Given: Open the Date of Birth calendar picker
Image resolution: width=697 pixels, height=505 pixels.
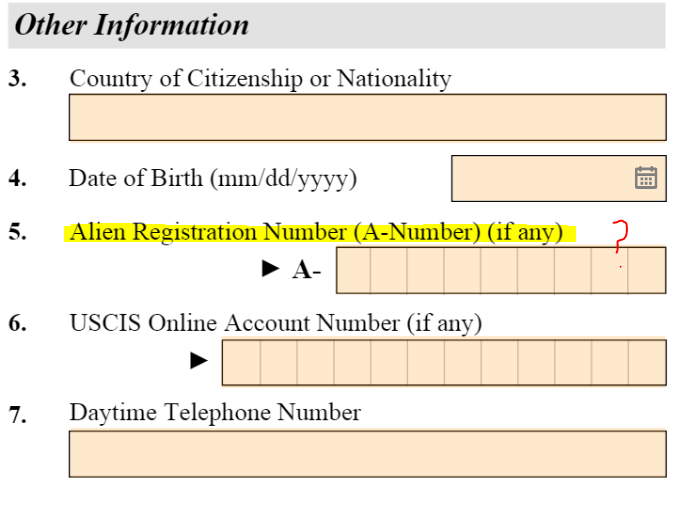Looking at the screenshot, I should tap(646, 178).
